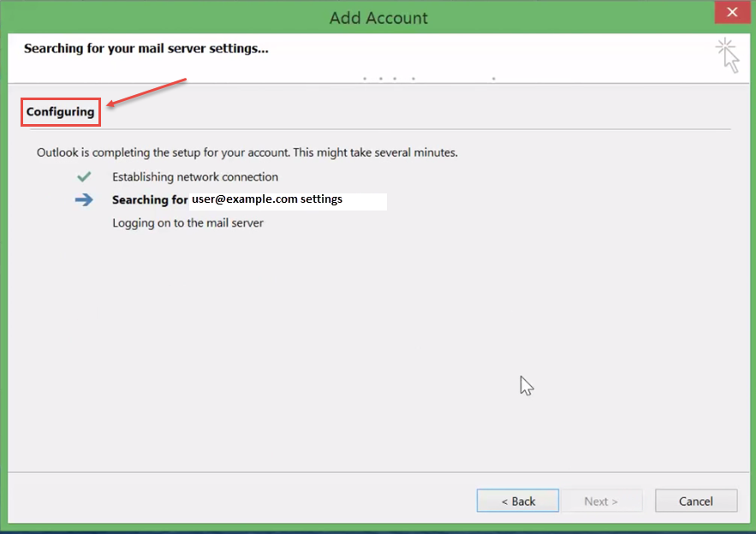The image size is (756, 534).
Task: Click the grayed-out Next button
Action: click(x=602, y=501)
